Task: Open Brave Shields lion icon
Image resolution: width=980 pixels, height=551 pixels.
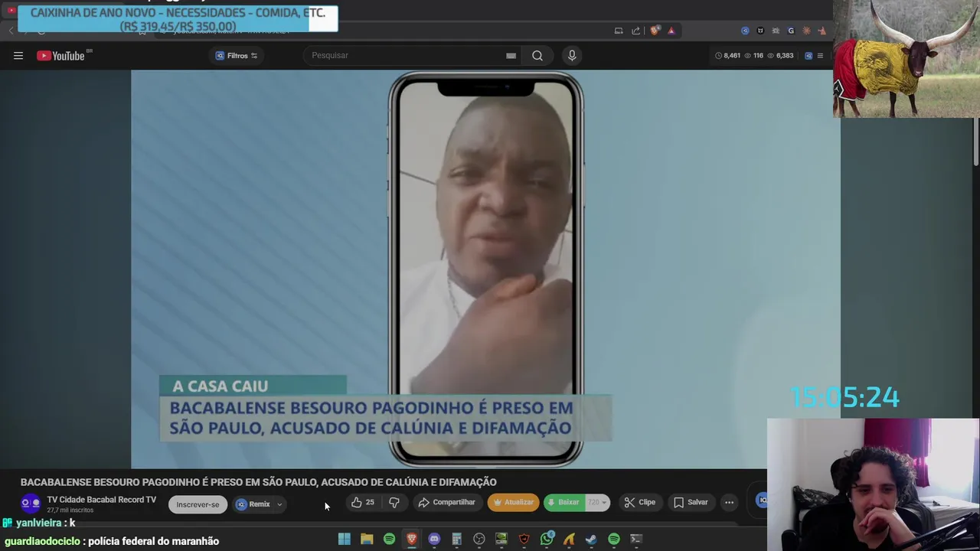Action: (x=655, y=31)
